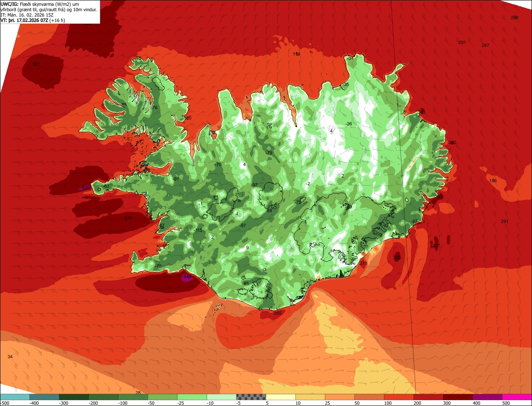Select the -78 value in southwest Iceland
Viewport: 532px width, 406px height.
pyautogui.click(x=158, y=266)
